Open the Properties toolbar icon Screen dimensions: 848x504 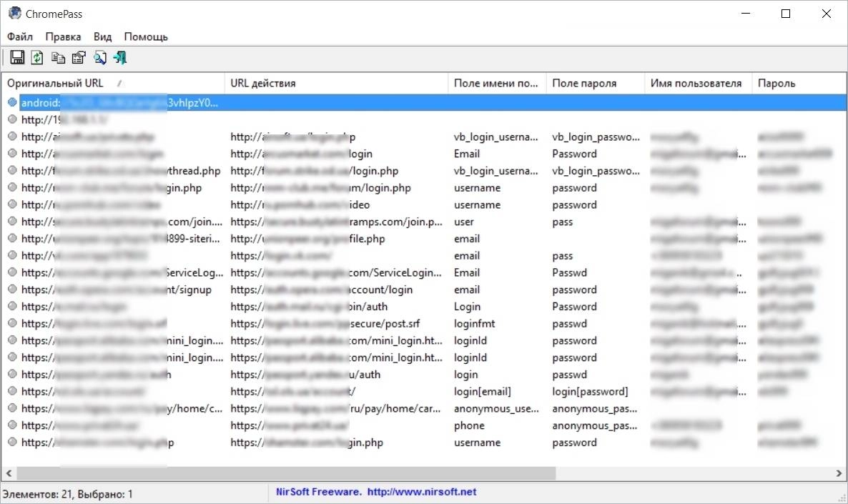point(79,57)
